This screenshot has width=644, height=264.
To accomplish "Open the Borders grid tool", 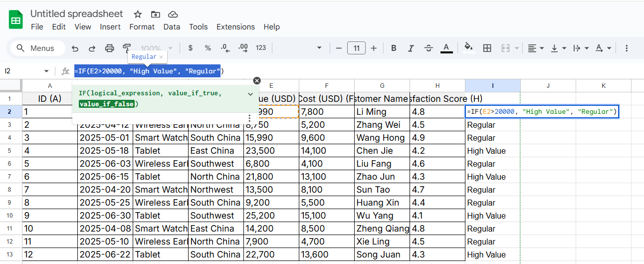I will 487,48.
